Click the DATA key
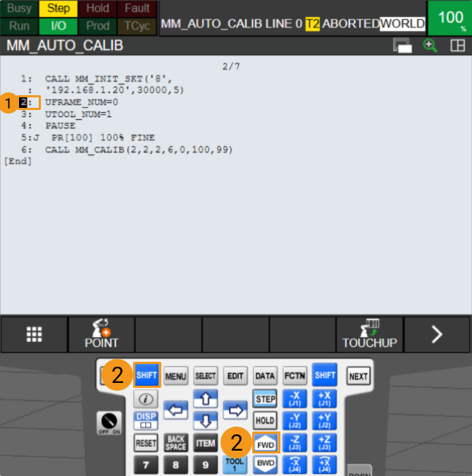Viewport: 472px width, 476px height. [265, 376]
